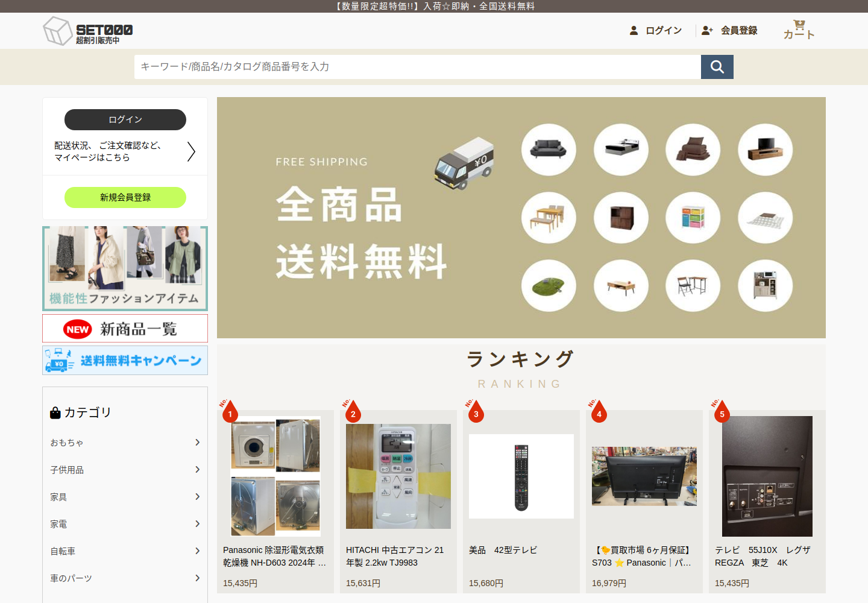The width and height of the screenshot is (868, 603).
Task: Select the kitchen shelf category circle
Action: pos(766,286)
